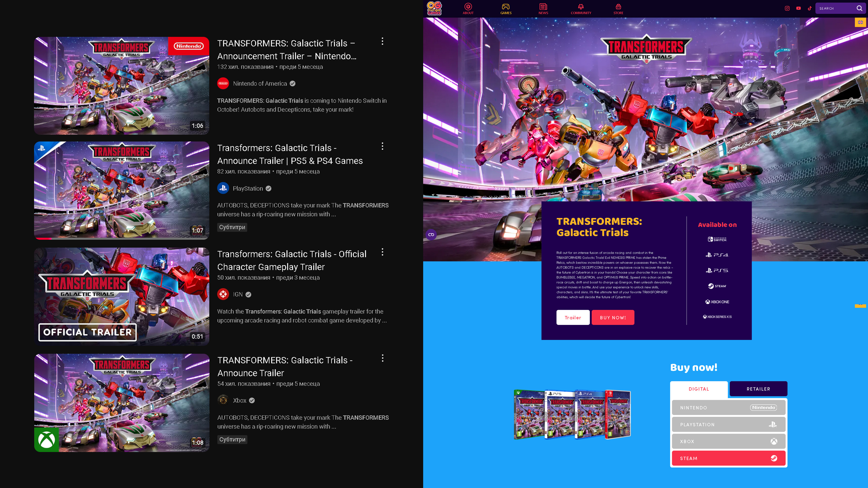Click the '132 хил. показвания' view count

pos(245,67)
